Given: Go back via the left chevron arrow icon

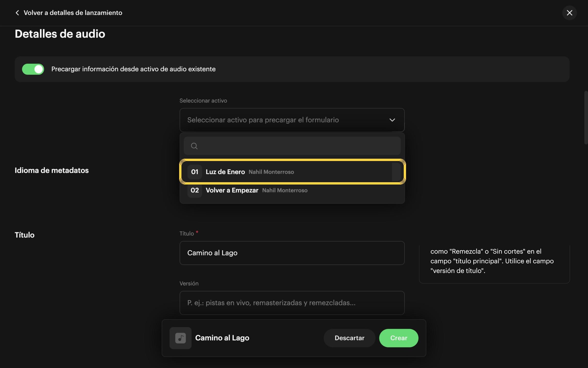Looking at the screenshot, I should [17, 13].
